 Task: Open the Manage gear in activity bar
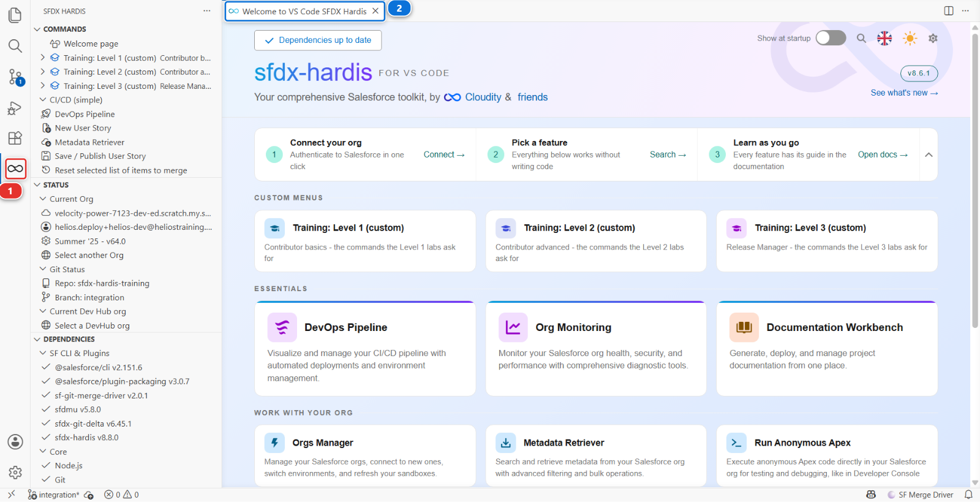click(x=15, y=473)
